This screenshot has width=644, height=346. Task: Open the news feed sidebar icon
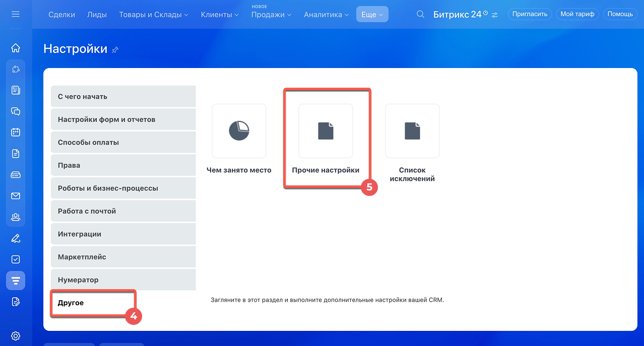pos(16,90)
